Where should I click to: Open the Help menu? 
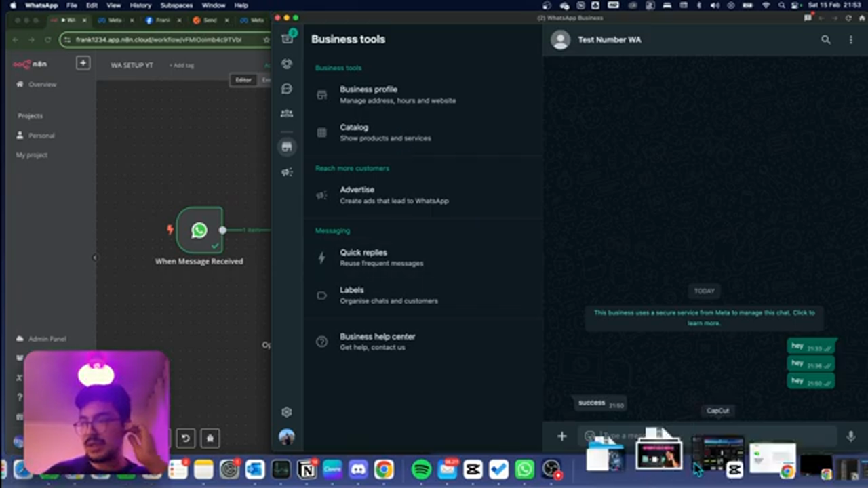pos(241,5)
